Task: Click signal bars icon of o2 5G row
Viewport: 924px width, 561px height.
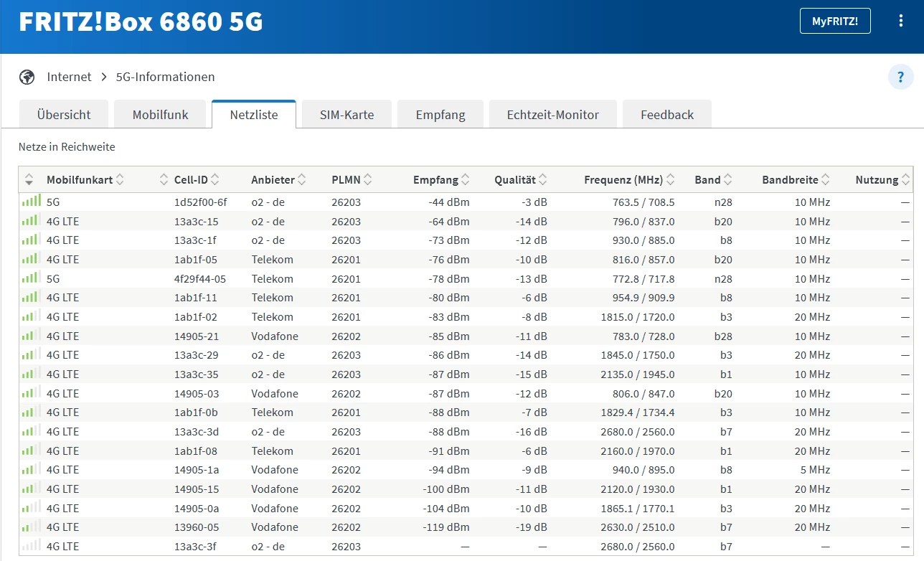Action: click(31, 202)
